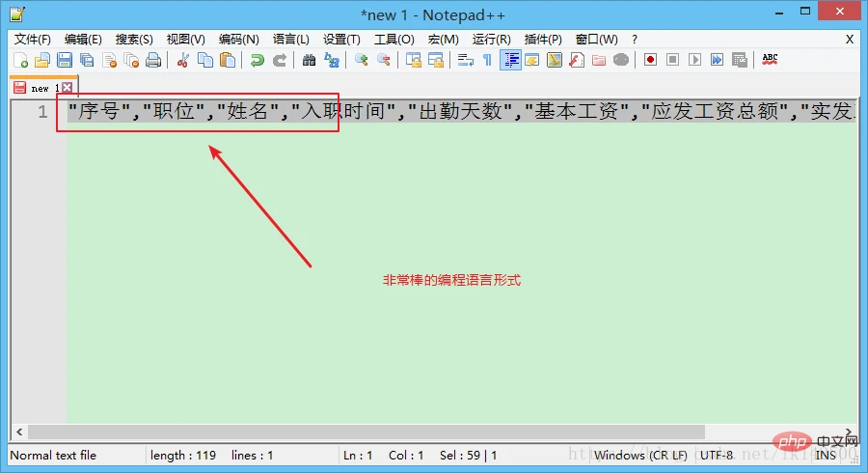Screen dimensions: 868x473
Task: Run macro multiple times icon
Action: [717, 60]
